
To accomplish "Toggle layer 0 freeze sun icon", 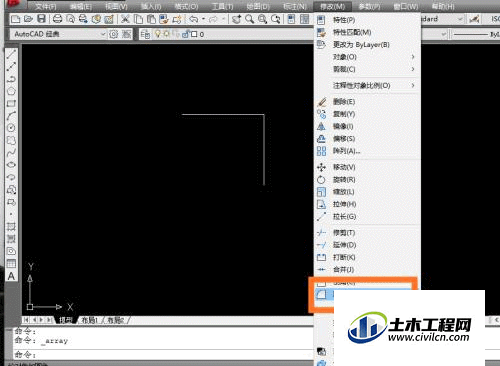I will click(x=166, y=34).
